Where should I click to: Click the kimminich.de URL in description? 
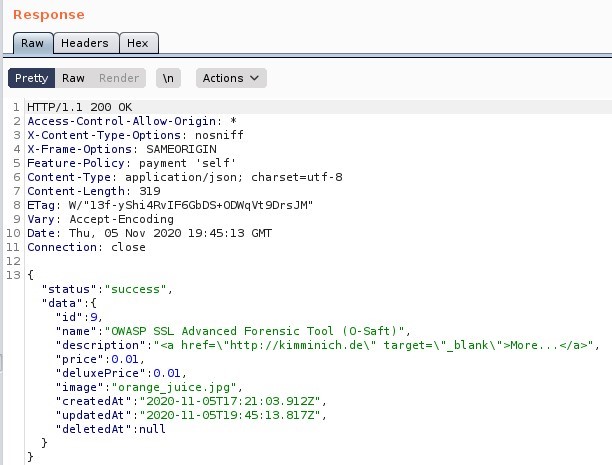(302, 345)
